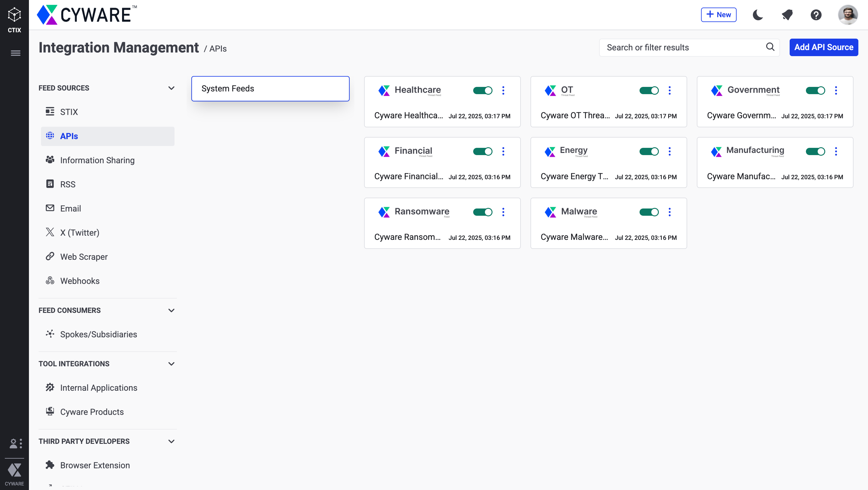This screenshot has width=868, height=490.
Task: Open notifications megaphone icon
Action: tap(787, 15)
